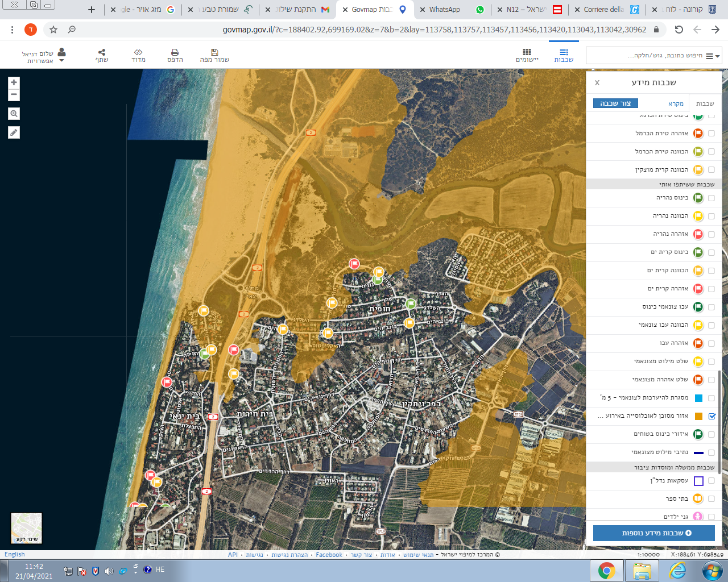Click the צור שכבה create layer button

point(615,103)
